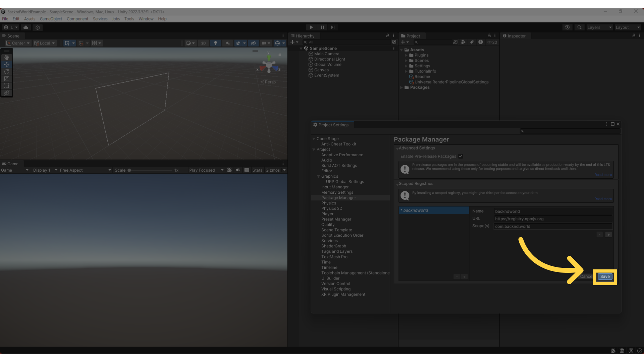644x362 pixels.
Task: Mute audio in Game view
Action: (238, 170)
